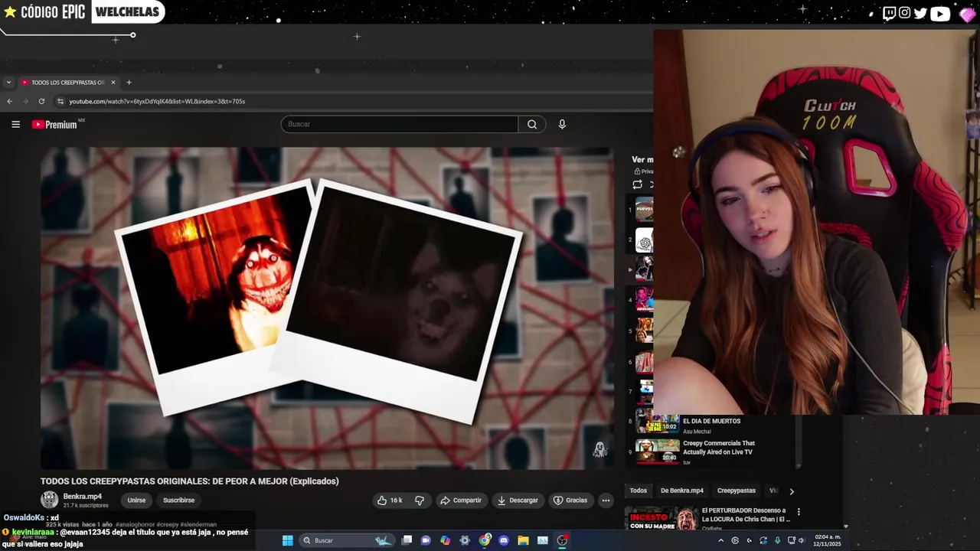Open Task View on taskbar
This screenshot has height=551, width=980.
coord(407,540)
